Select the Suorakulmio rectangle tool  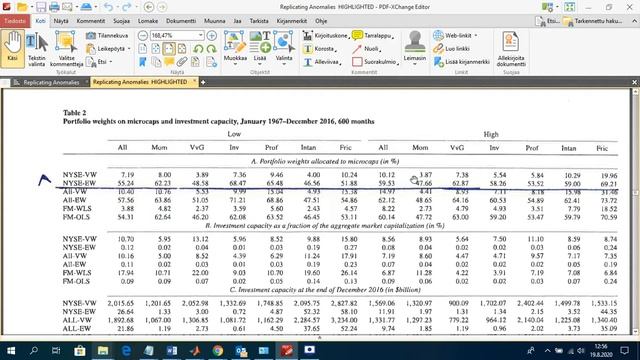click(x=375, y=62)
